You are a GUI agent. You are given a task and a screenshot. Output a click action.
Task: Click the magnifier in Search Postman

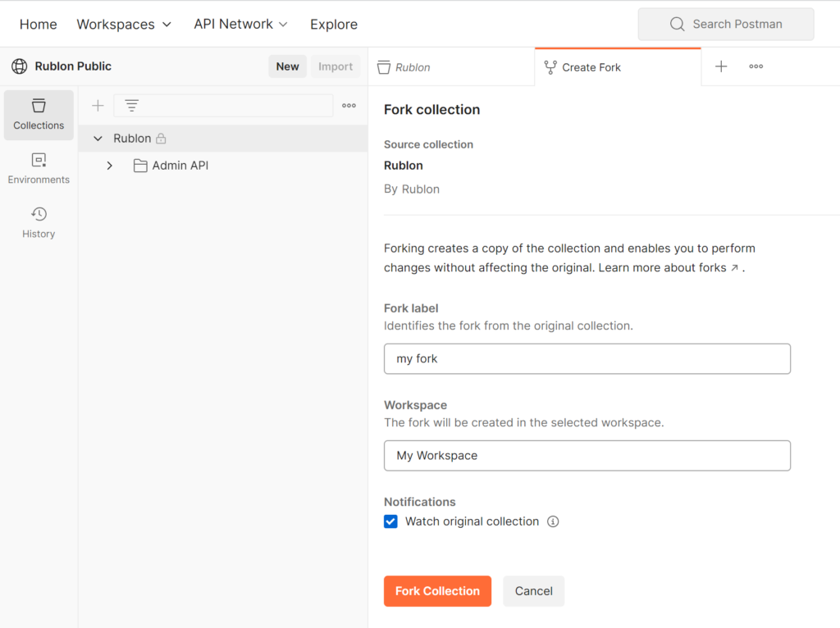677,24
